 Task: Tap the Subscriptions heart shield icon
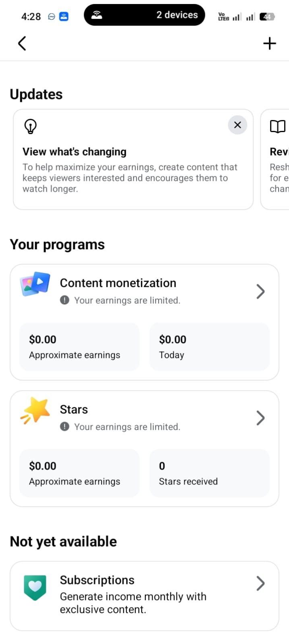point(35,588)
